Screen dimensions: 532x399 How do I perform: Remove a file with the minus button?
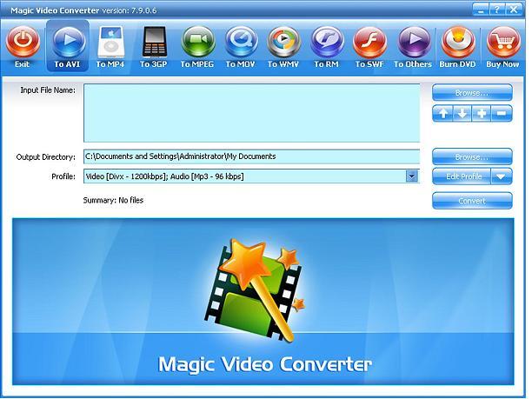pyautogui.click(x=502, y=114)
